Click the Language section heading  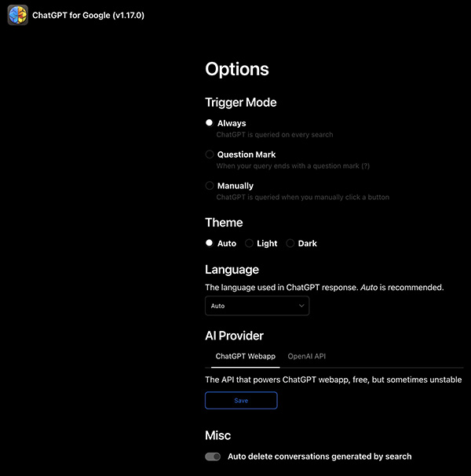click(232, 270)
